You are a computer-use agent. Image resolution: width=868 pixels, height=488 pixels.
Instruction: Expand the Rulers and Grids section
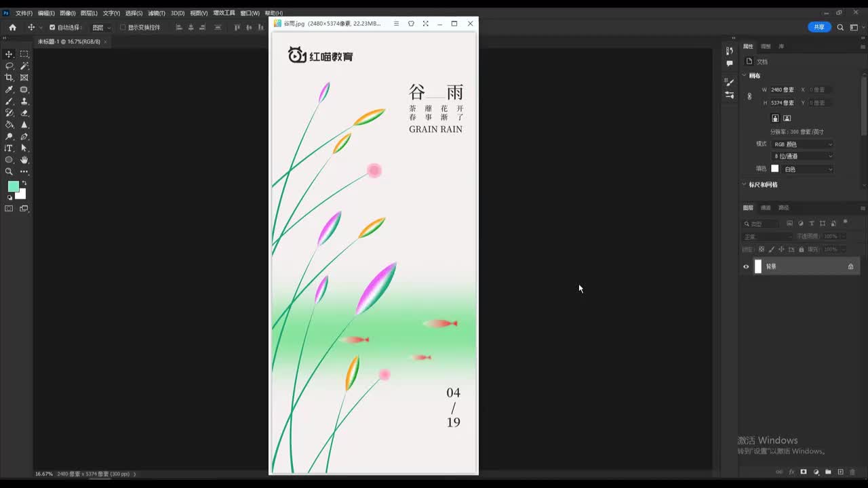[x=744, y=184]
